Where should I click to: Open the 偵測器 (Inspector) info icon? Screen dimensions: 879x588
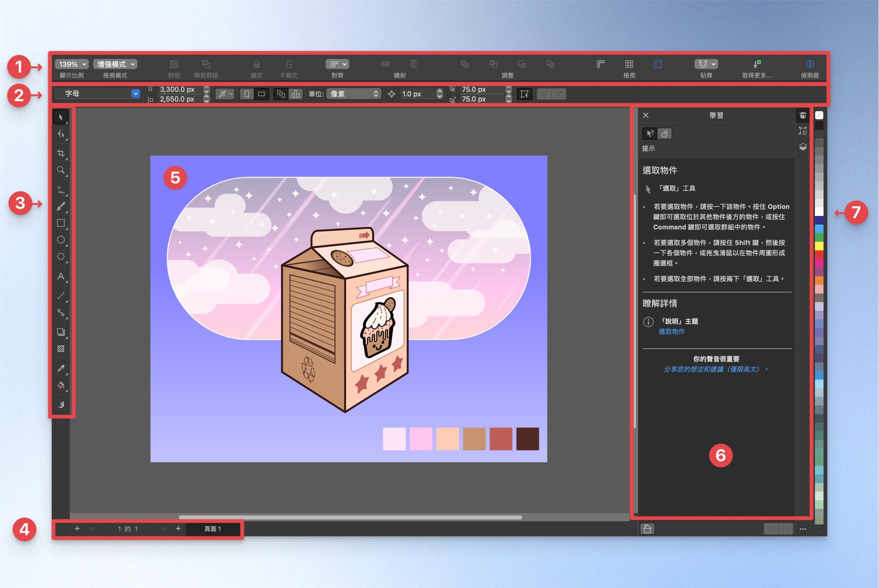click(810, 64)
